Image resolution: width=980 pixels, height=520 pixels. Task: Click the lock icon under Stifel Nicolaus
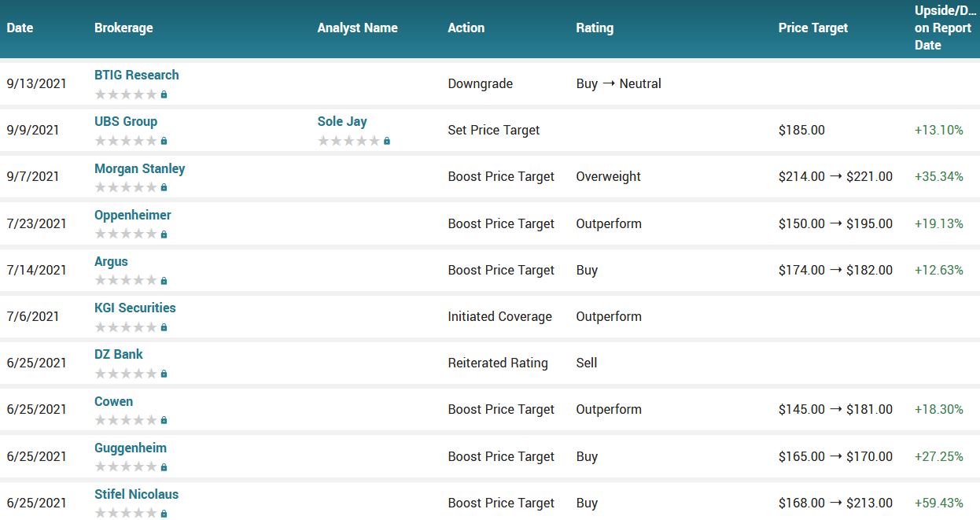[x=164, y=513]
